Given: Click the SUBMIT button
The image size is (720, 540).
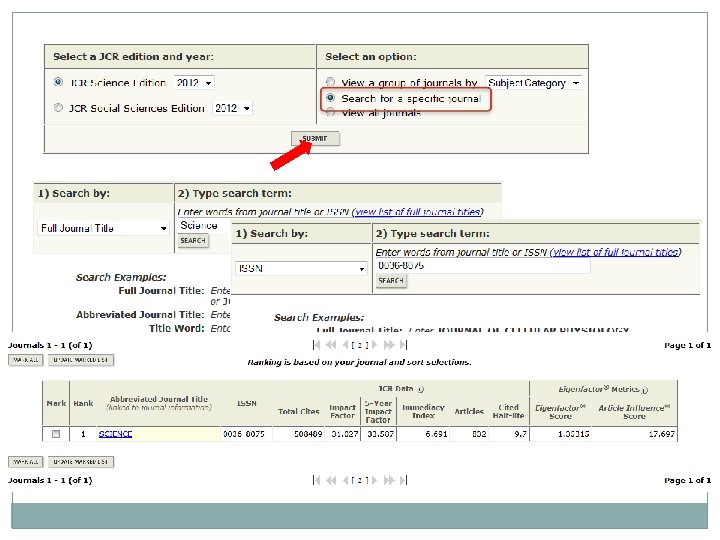Looking at the screenshot, I should [x=315, y=138].
